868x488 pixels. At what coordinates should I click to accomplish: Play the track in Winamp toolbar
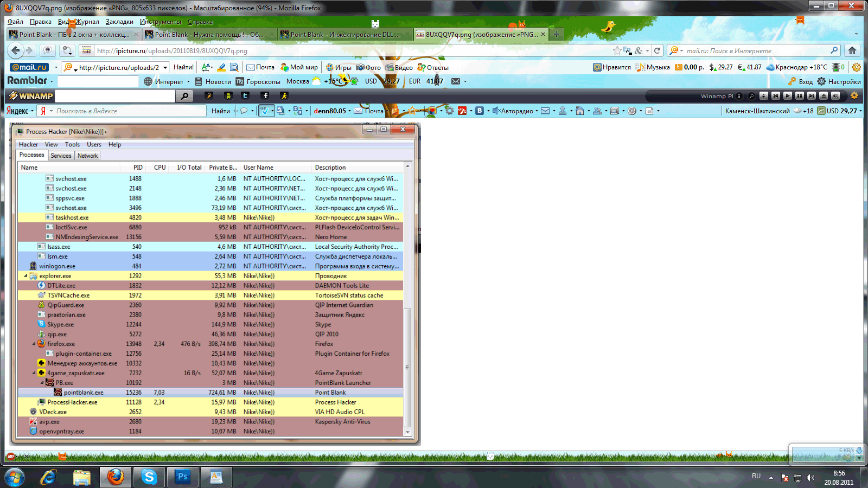click(x=787, y=96)
